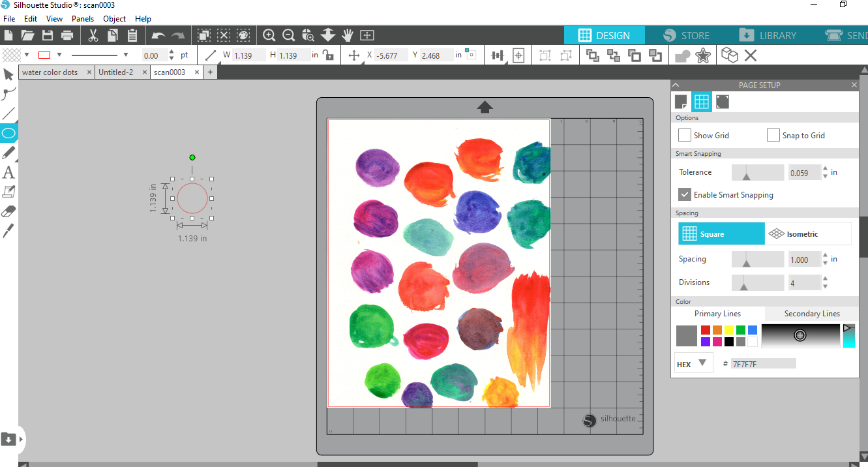Collapse the Page Setup panel
Screen dimensions: 868x467
(x=676, y=85)
